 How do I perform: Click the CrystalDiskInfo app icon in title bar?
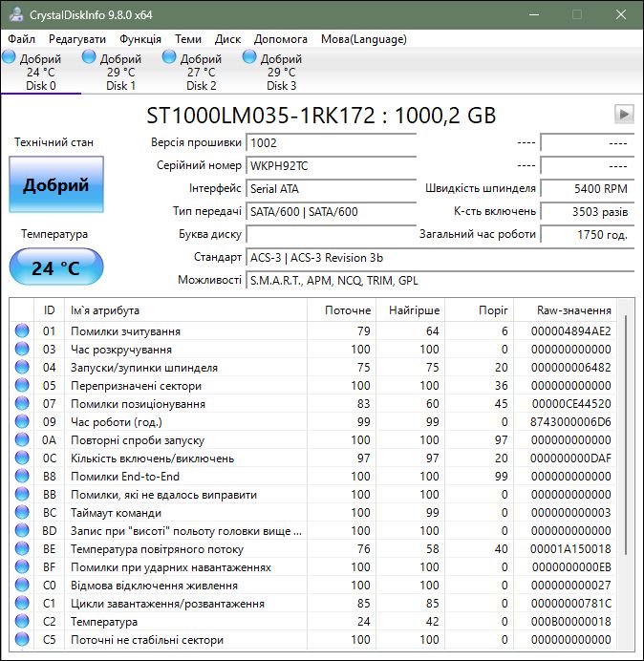coord(15,14)
